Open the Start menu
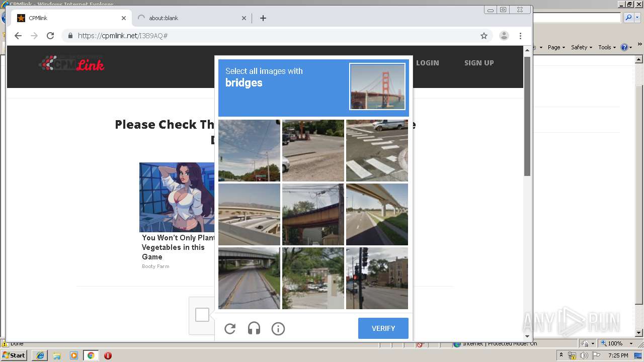The height and width of the screenshot is (362, 644). (14, 355)
